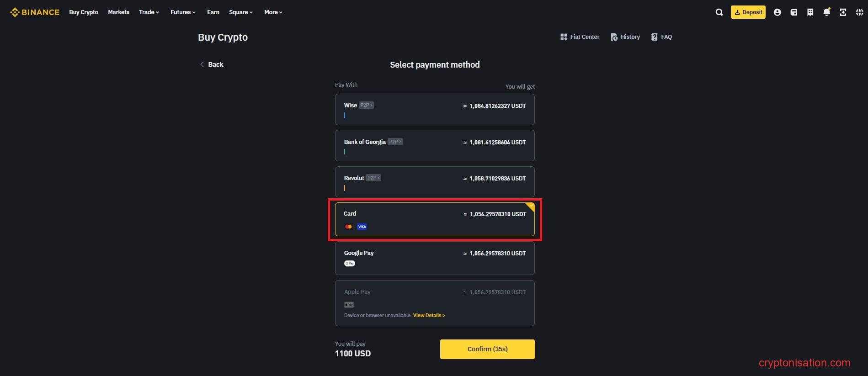Screen dimensions: 868x376
Task: Choose the Wise P2P payment option
Action: (434, 110)
